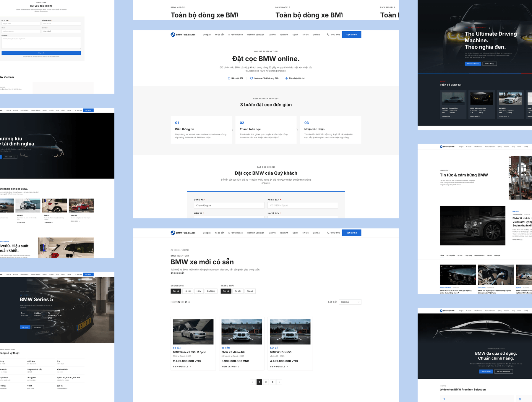Open Xe có sẵn menu on the reservation page
This screenshot has width=532, height=402.
[219, 35]
